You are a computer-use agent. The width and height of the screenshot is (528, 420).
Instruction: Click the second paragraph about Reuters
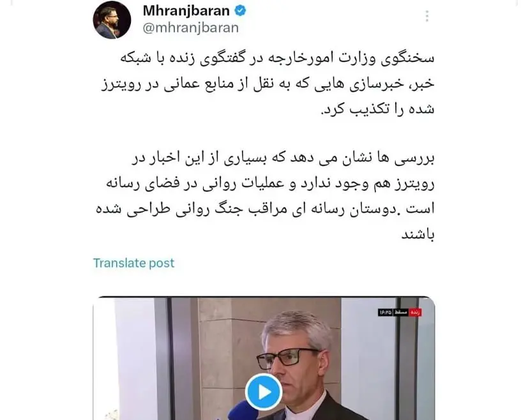pyautogui.click(x=266, y=197)
